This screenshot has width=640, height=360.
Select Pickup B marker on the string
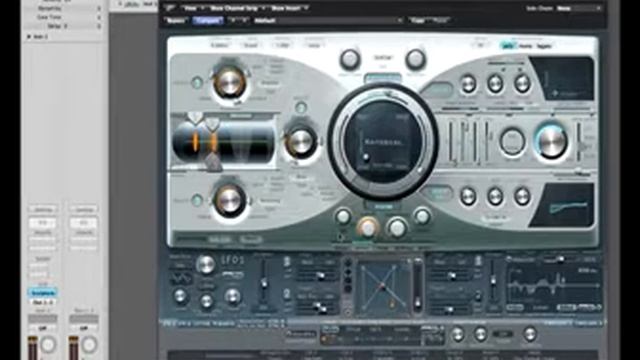click(x=212, y=124)
